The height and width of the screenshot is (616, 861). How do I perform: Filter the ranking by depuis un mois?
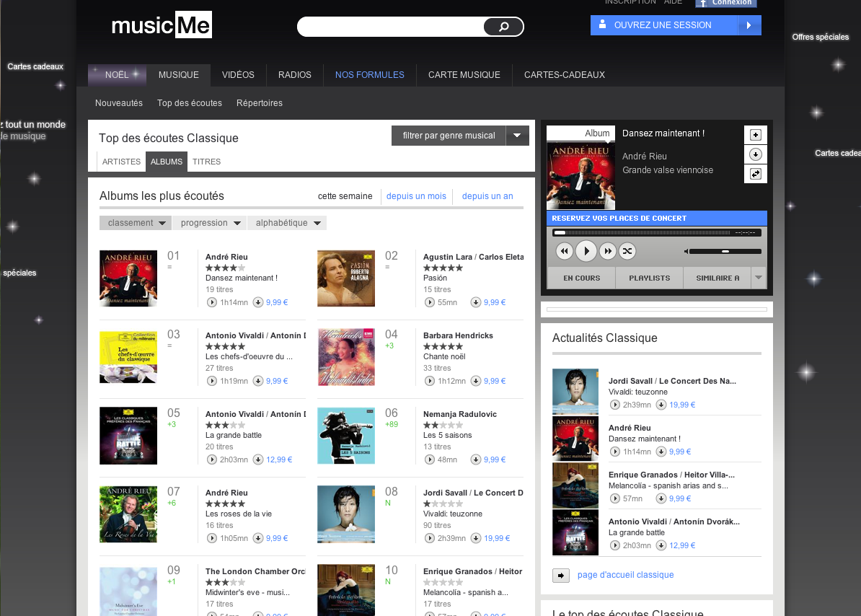click(416, 196)
